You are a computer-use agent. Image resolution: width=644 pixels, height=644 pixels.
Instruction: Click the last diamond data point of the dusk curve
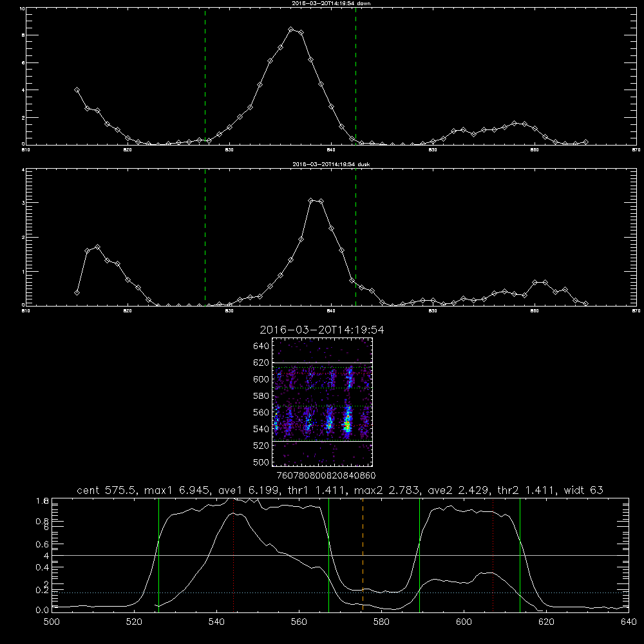click(585, 303)
